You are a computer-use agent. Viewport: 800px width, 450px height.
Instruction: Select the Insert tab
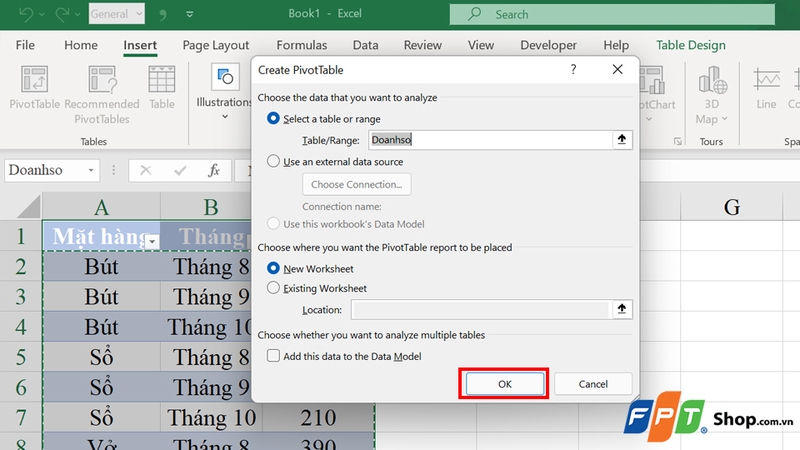[140, 45]
